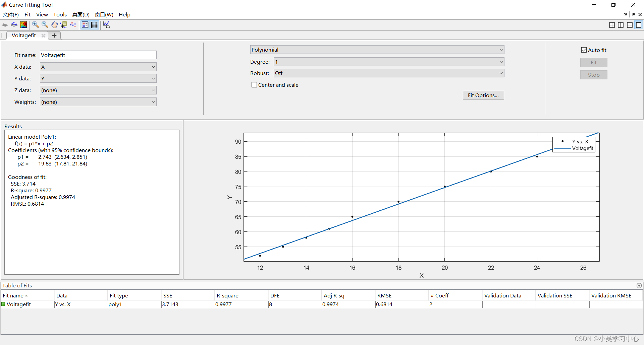Click the contour plot toolbar icon
This screenshot has height=345, width=644.
pyautogui.click(x=23, y=25)
